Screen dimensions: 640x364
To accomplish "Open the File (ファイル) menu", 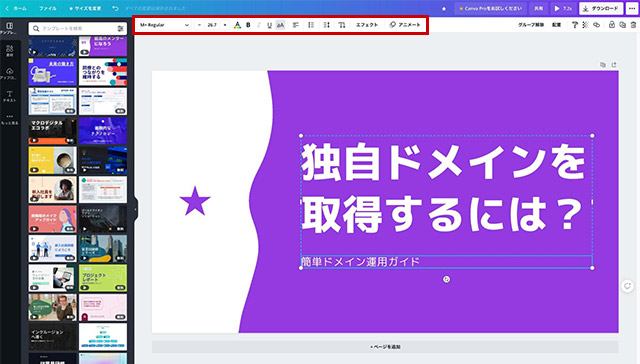I will click(x=48, y=8).
